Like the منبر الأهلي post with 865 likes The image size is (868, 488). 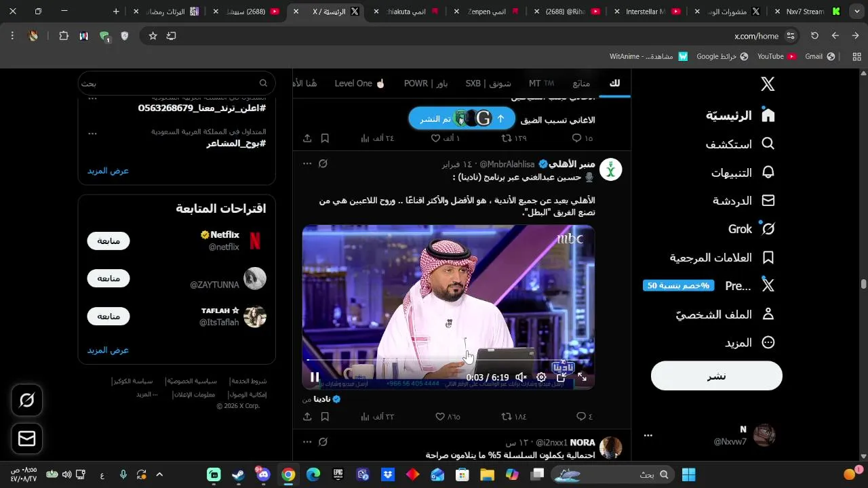440,416
